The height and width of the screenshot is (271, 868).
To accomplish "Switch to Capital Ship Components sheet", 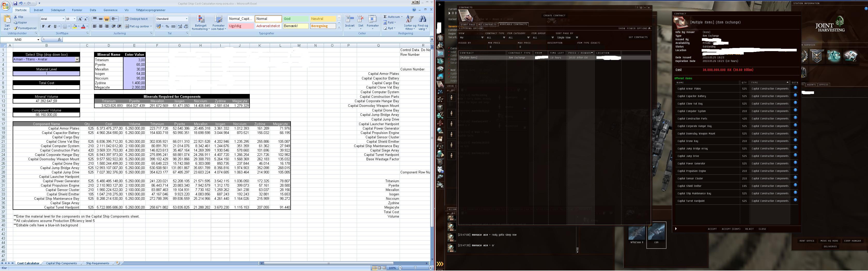I will pos(61,263).
